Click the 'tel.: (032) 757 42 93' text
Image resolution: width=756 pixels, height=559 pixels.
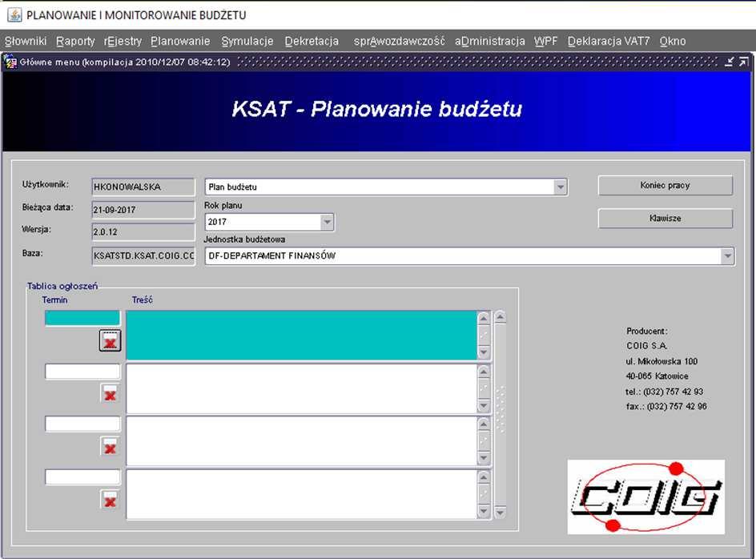tap(665, 391)
